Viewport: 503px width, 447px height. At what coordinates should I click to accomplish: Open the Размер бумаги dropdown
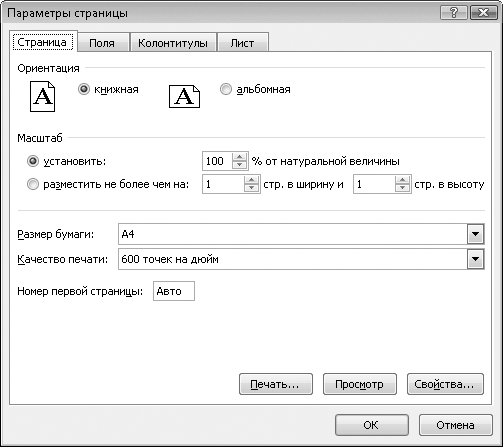(x=475, y=234)
